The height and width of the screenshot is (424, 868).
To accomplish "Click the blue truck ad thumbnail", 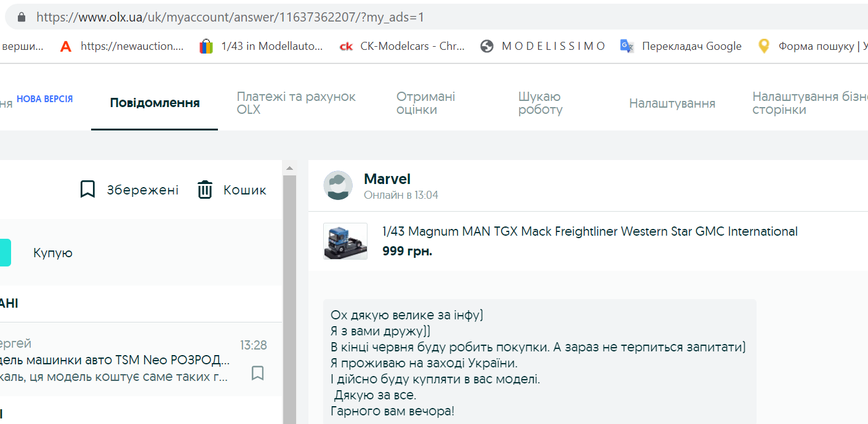I will [x=345, y=241].
